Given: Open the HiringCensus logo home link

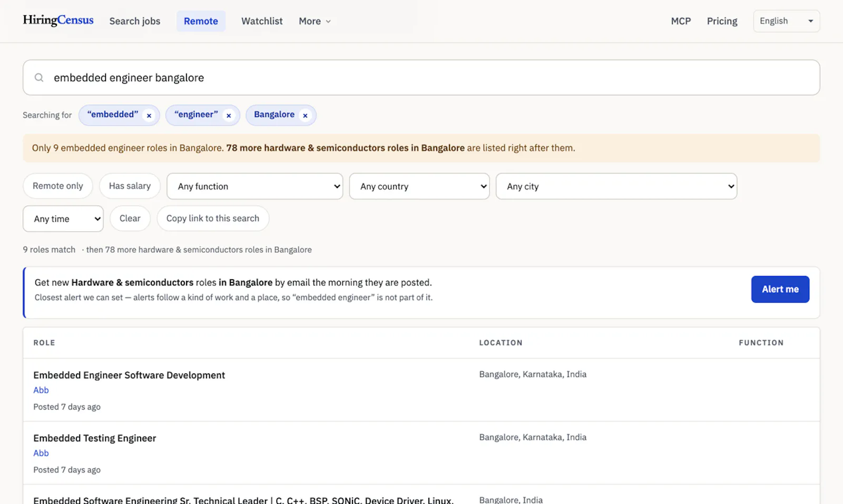Looking at the screenshot, I should coord(58,20).
